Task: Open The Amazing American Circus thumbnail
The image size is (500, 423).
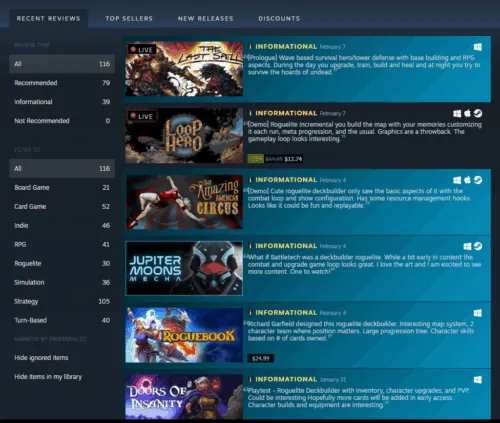Action: pos(184,202)
